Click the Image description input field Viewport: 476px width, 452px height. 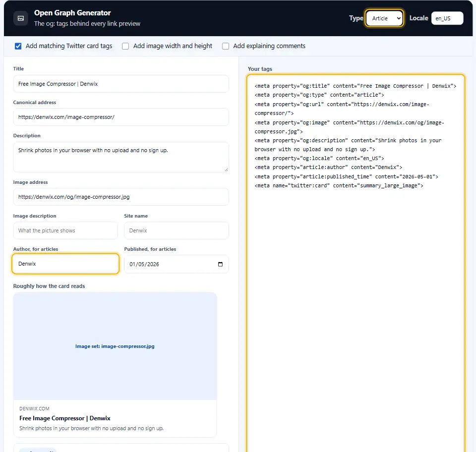pyautogui.click(x=65, y=230)
